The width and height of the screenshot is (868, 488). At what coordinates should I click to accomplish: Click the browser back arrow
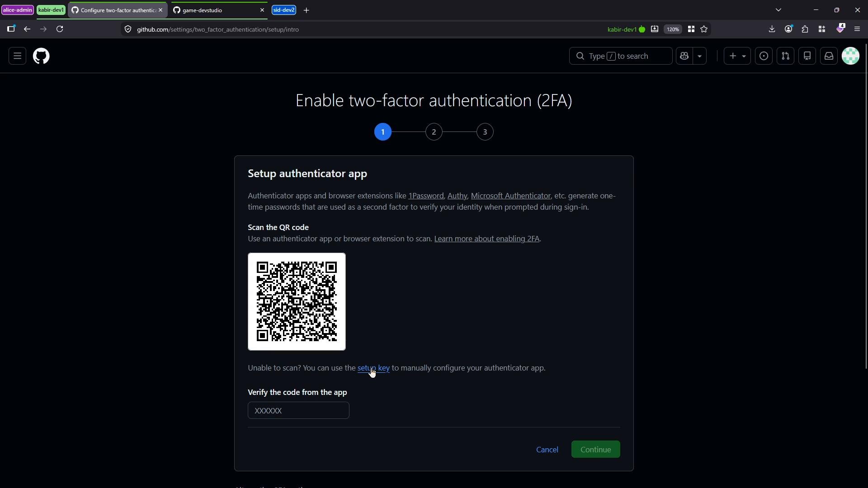point(27,29)
